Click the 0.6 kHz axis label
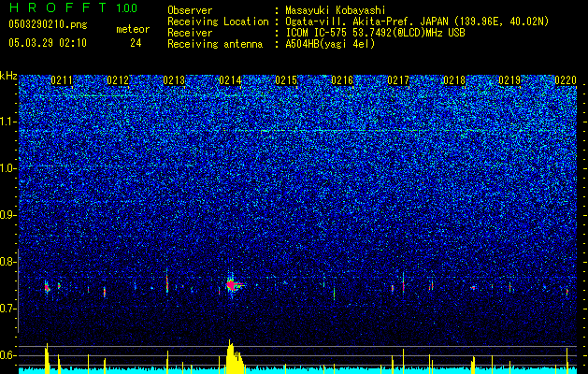This screenshot has width=588, height=374. point(7,355)
